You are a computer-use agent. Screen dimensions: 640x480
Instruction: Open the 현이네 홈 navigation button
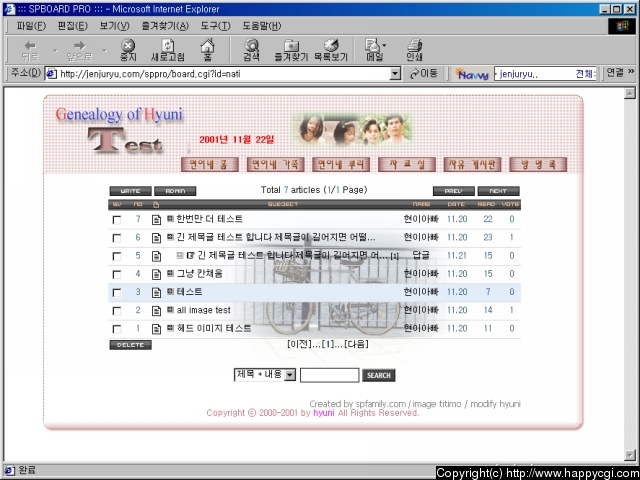coord(210,164)
